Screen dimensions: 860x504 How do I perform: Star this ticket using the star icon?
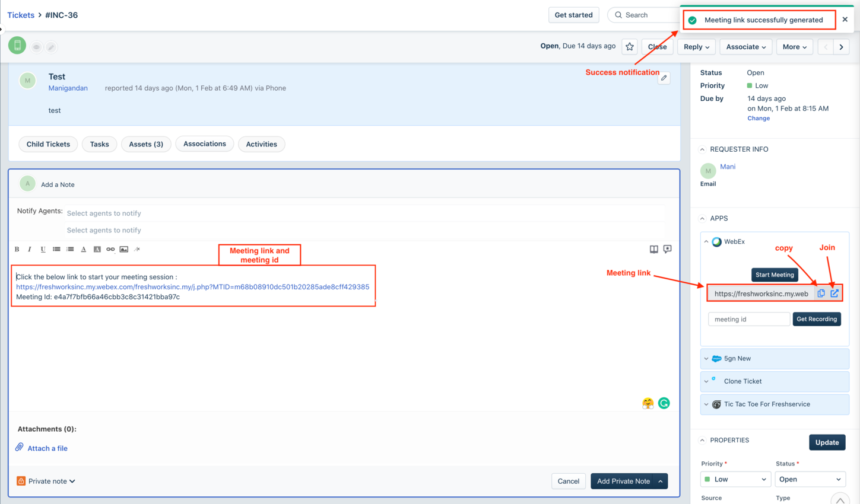point(630,47)
